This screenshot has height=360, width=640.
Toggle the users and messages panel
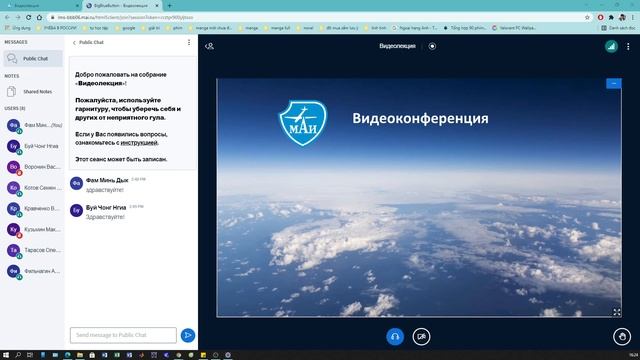[209, 46]
